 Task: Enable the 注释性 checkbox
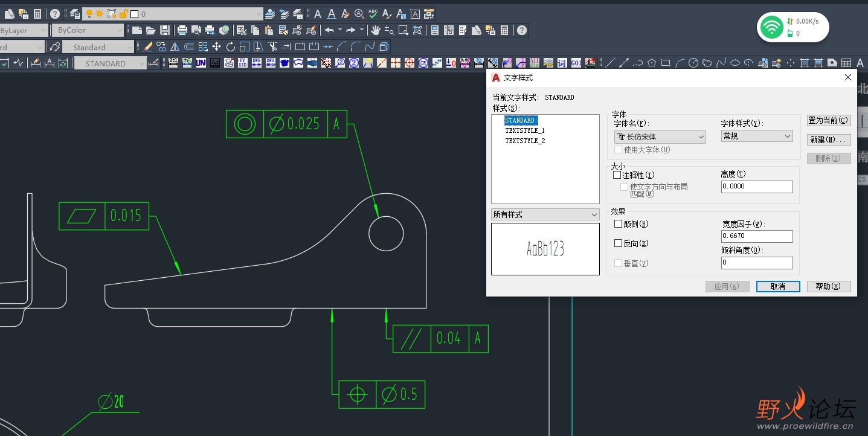click(x=617, y=175)
